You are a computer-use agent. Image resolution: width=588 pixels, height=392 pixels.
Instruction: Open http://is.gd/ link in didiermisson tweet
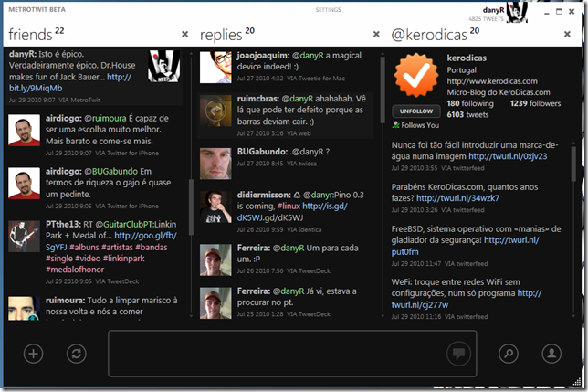click(325, 207)
